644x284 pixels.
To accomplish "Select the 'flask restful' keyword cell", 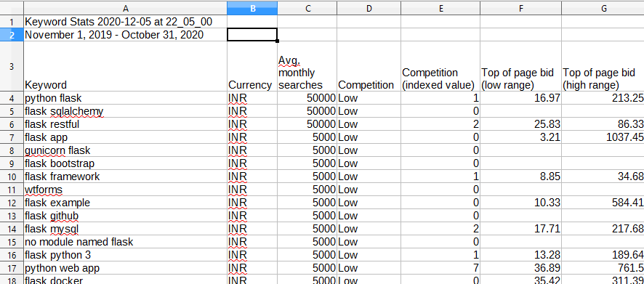I will [x=125, y=124].
